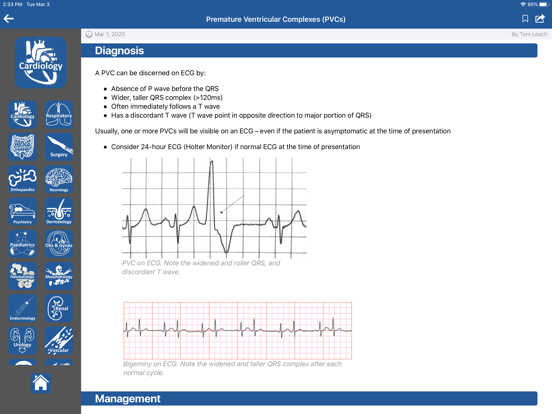Image resolution: width=552 pixels, height=414 pixels.
Task: Open the large Cardiology heart logo
Action: pos(41,63)
